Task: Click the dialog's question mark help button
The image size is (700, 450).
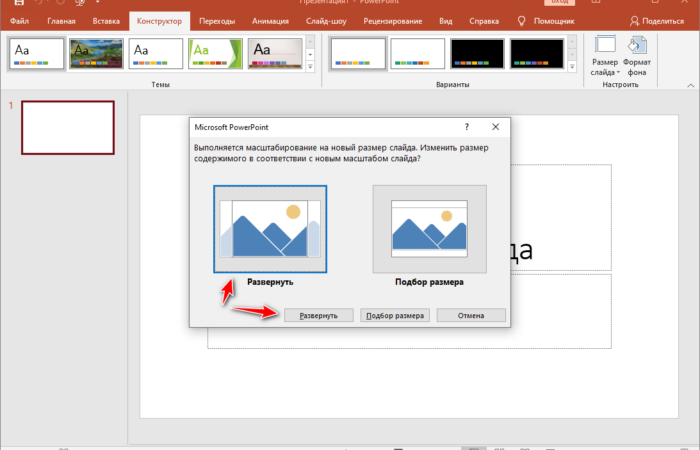Action: click(x=467, y=128)
